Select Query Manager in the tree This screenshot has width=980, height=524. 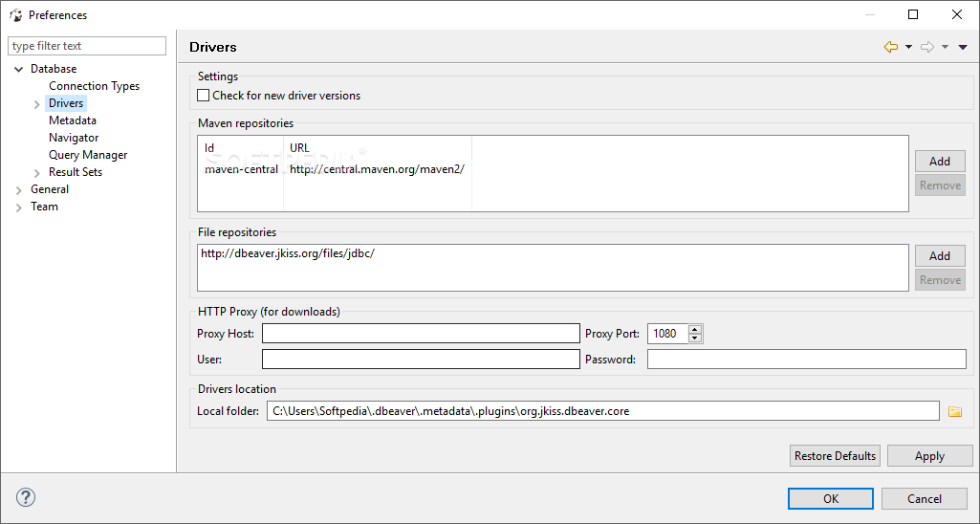click(88, 155)
